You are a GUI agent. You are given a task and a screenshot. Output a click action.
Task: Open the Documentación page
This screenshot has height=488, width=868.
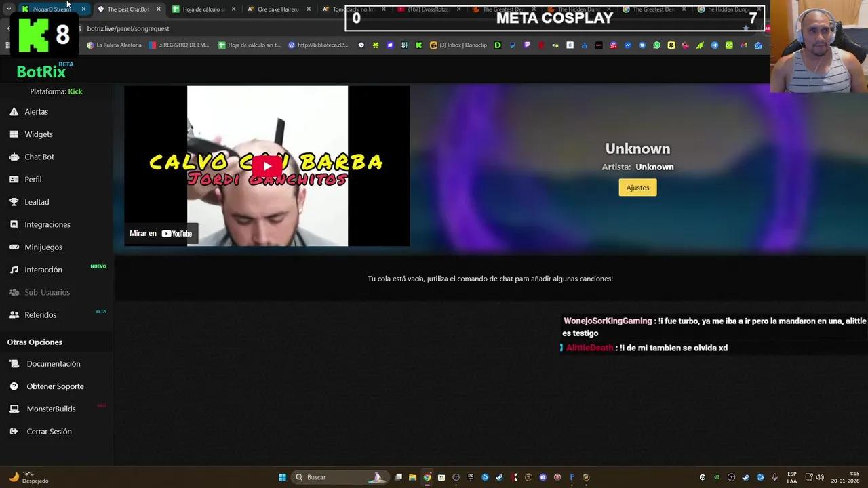(54, 363)
